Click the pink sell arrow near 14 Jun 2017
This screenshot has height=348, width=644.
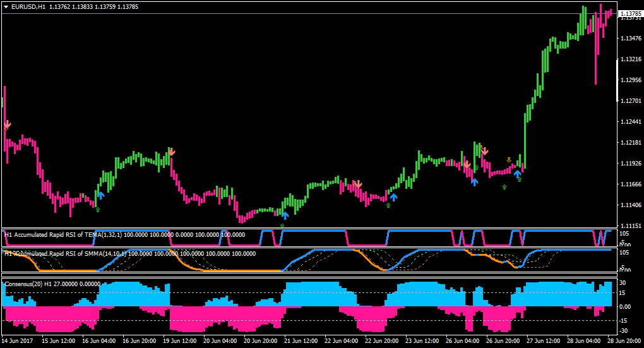pyautogui.click(x=7, y=124)
